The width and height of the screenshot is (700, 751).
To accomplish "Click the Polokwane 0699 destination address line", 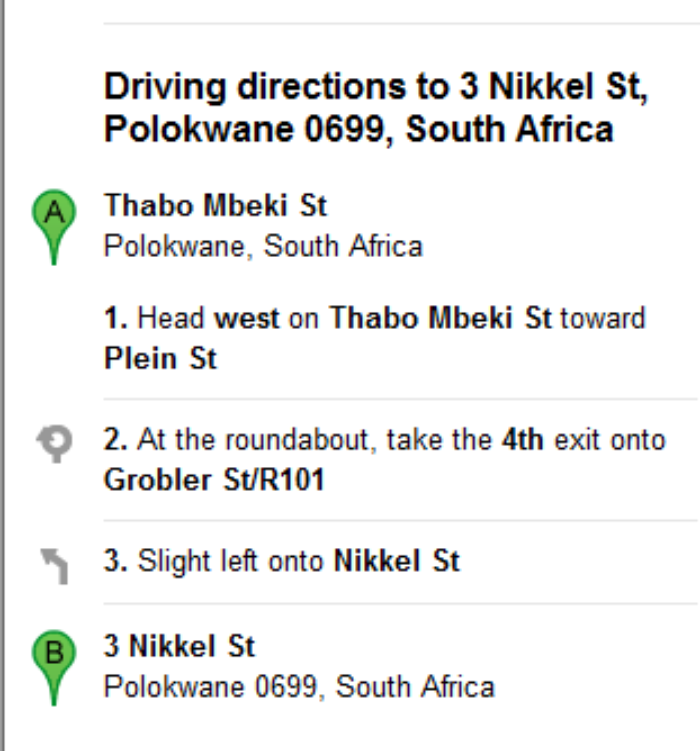I will pyautogui.click(x=299, y=687).
